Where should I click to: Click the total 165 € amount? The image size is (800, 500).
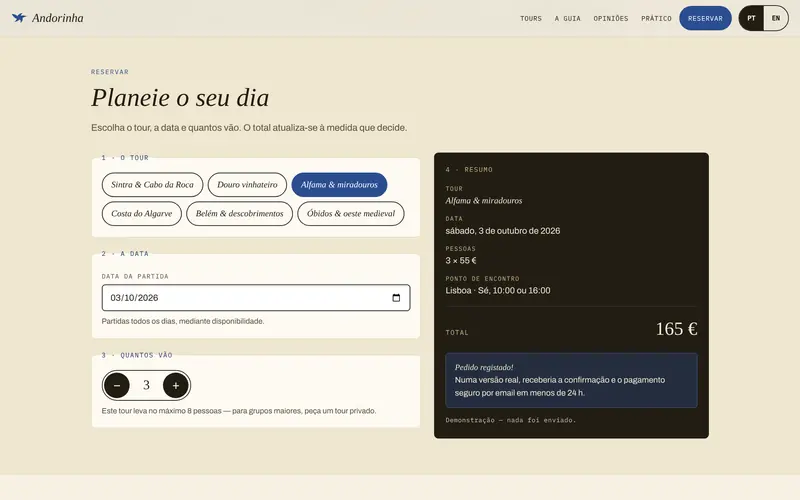click(676, 329)
